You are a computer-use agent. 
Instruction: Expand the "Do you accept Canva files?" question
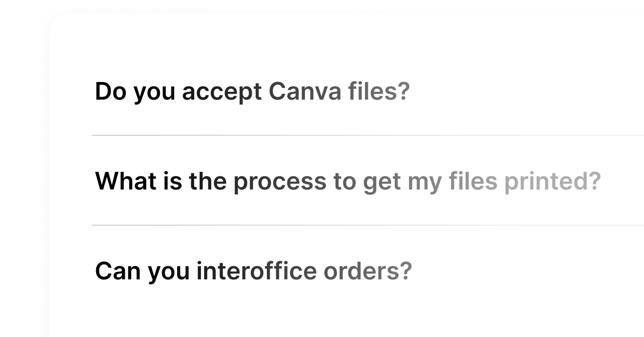click(252, 91)
